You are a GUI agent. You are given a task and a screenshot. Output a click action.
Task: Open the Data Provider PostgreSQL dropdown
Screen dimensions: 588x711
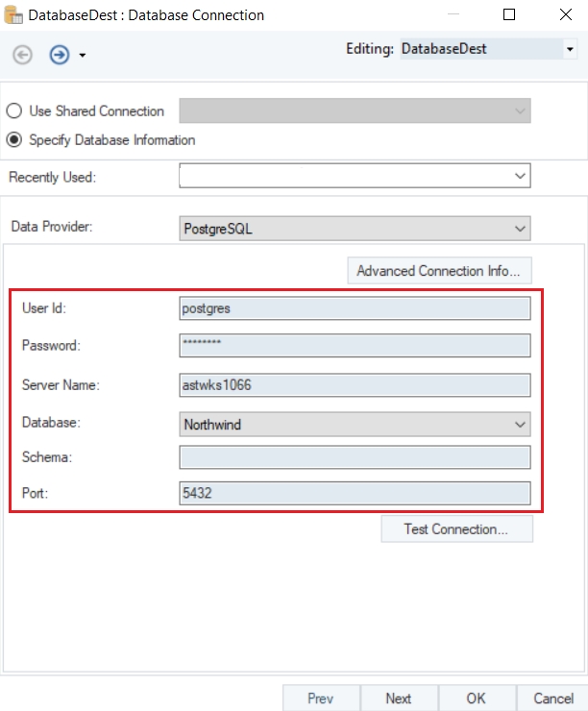[520, 229]
